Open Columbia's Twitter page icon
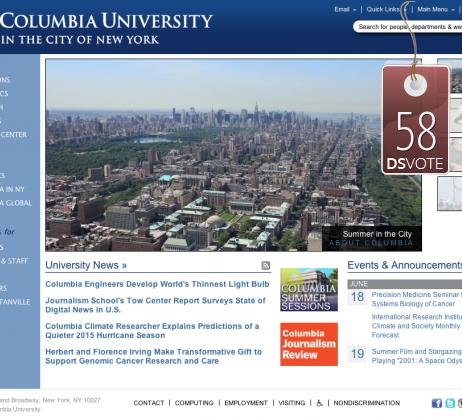 450,403
